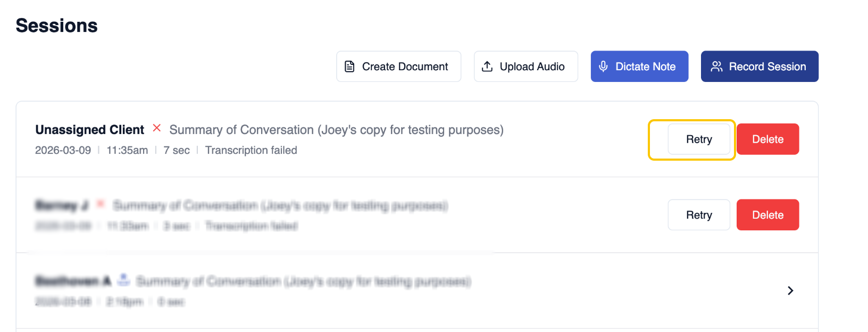Select the Unassigned Client name
Viewport: 868px width, 332px height.
click(89, 130)
